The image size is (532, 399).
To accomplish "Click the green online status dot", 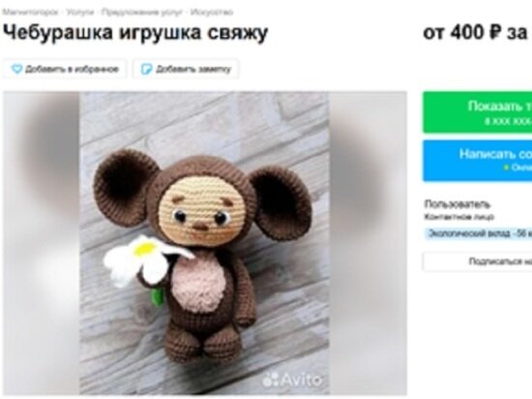I will pos(507,169).
